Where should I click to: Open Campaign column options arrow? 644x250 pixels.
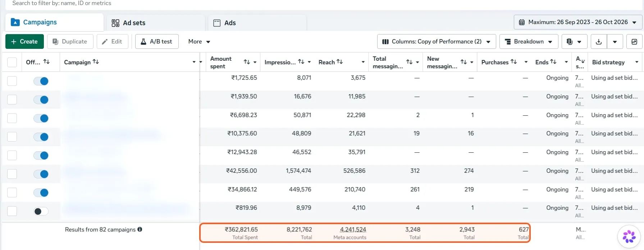[x=194, y=62]
